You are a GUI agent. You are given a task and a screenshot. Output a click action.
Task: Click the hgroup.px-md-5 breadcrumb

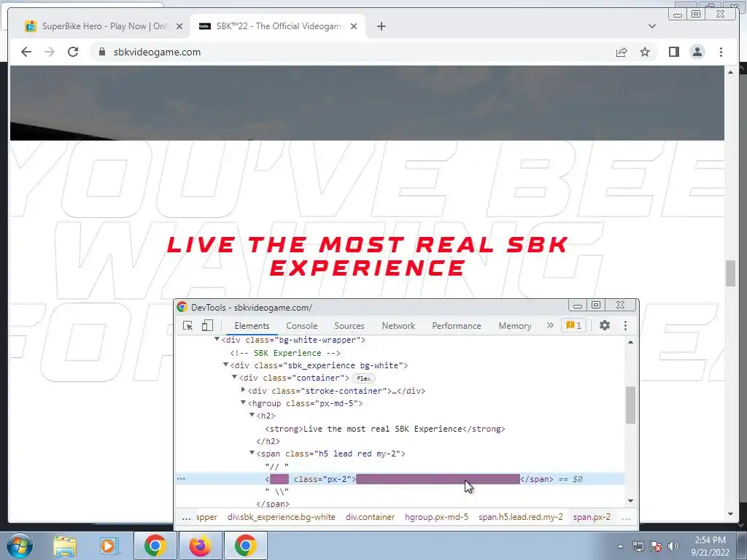tap(436, 517)
